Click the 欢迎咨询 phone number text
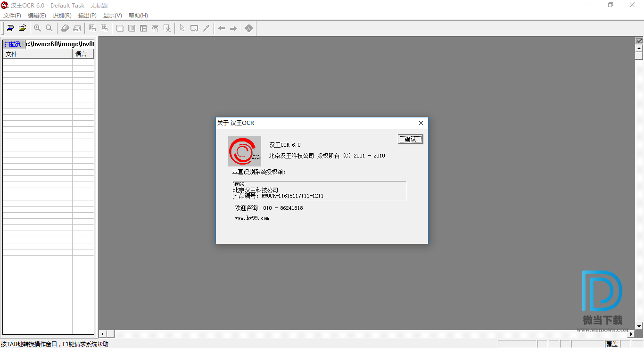644x348 pixels. tap(269, 208)
